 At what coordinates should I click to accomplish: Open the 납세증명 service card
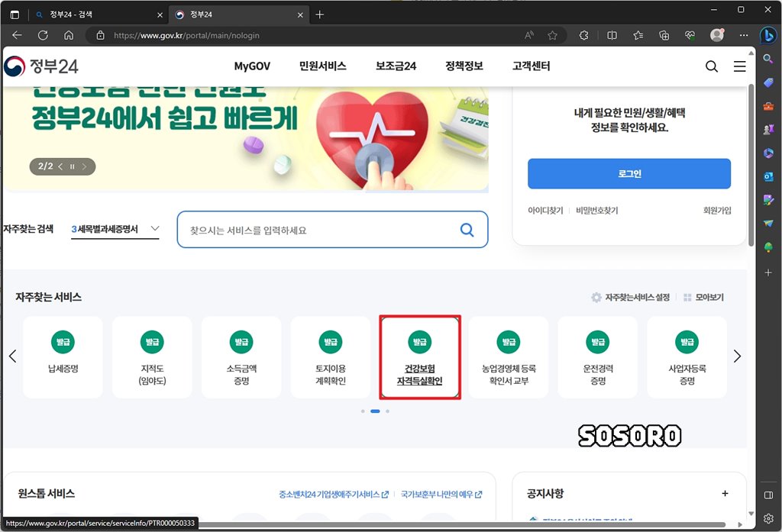tap(63, 357)
